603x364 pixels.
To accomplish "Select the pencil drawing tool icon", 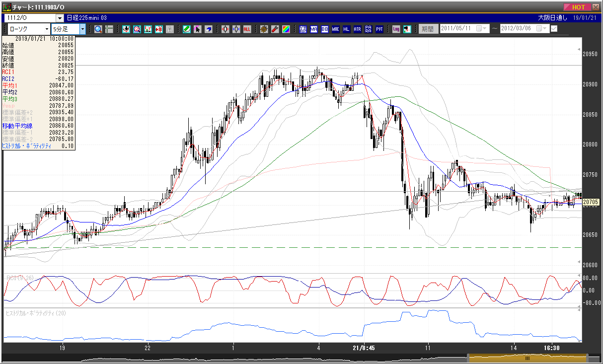I will point(187,29).
